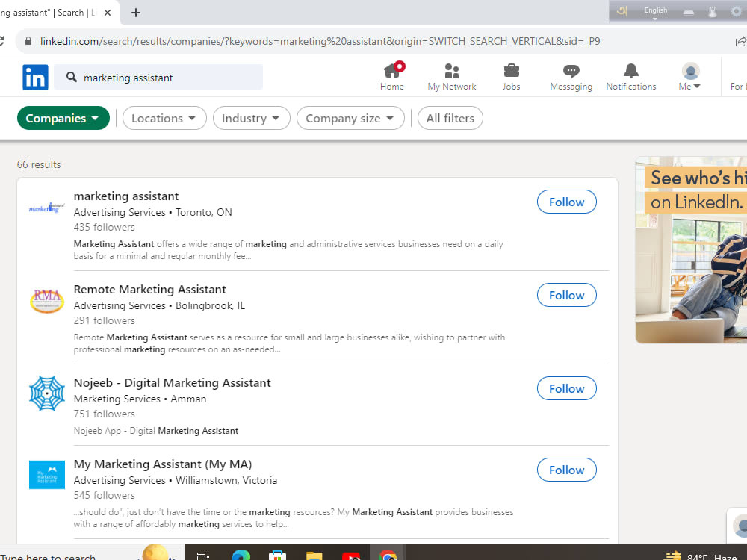Open Remote Marketing Assistant title link

click(149, 290)
